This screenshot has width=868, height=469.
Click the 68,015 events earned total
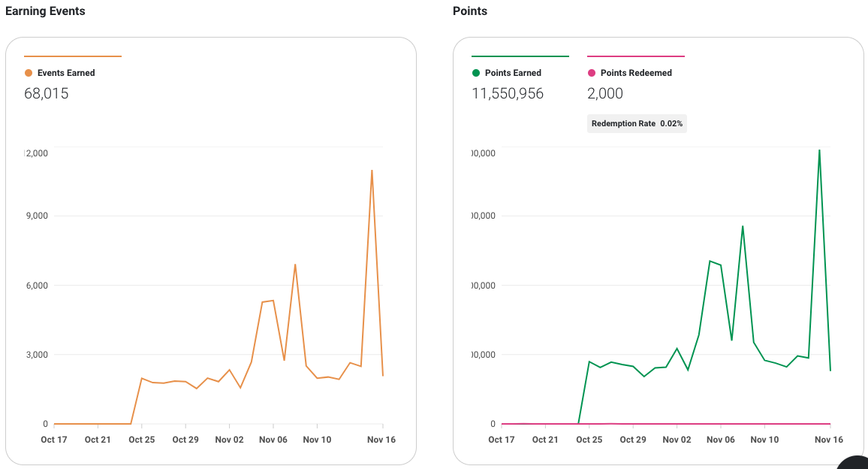pos(47,94)
